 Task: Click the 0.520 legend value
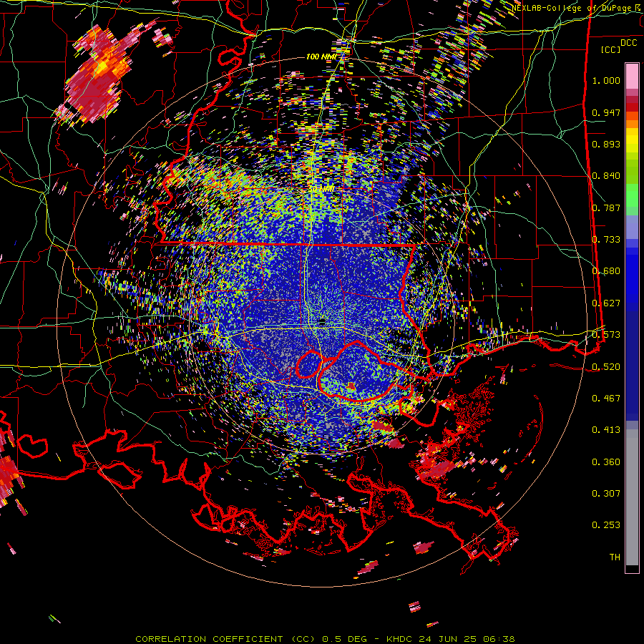coord(606,366)
